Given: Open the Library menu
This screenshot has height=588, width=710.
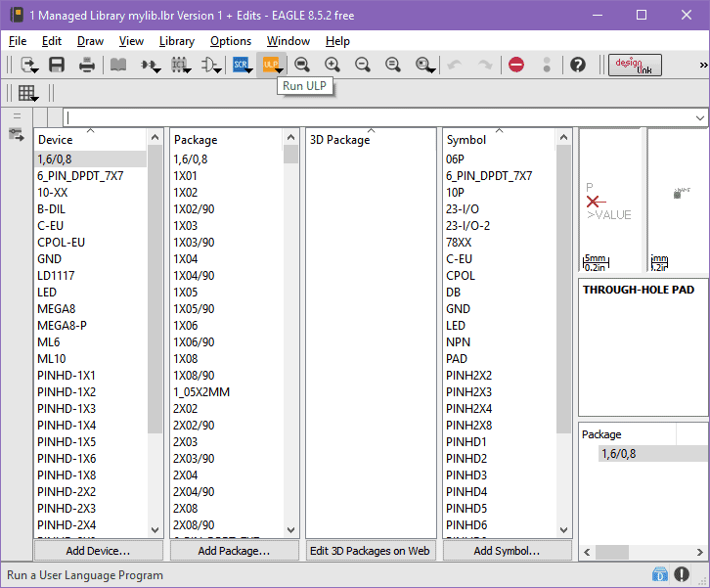Looking at the screenshot, I should click(176, 41).
